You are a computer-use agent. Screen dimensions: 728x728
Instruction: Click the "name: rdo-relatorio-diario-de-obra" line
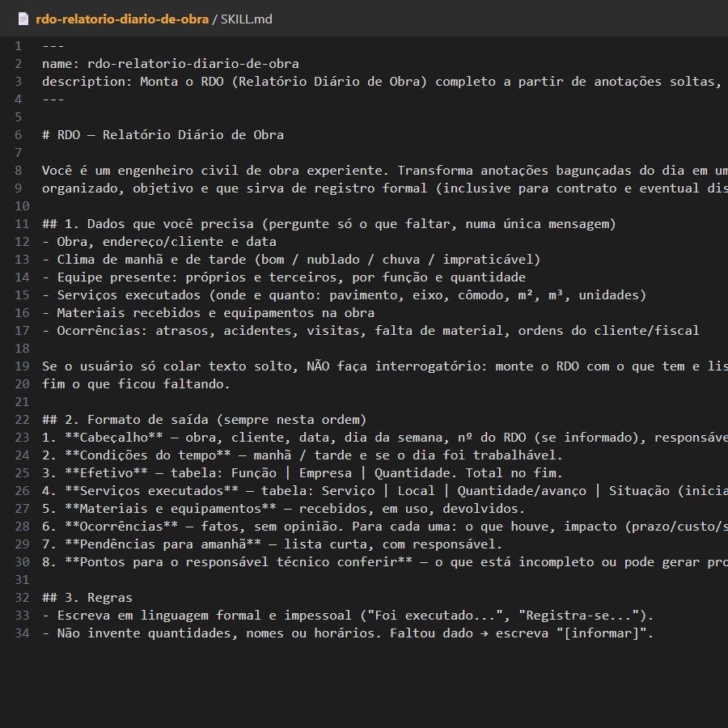(x=171, y=64)
